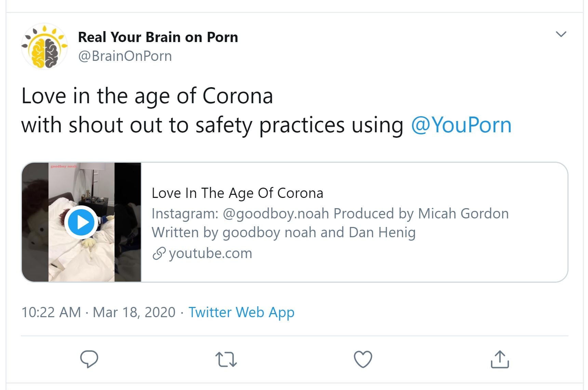
Task: Click the share upload arrow icon
Action: pyautogui.click(x=500, y=359)
